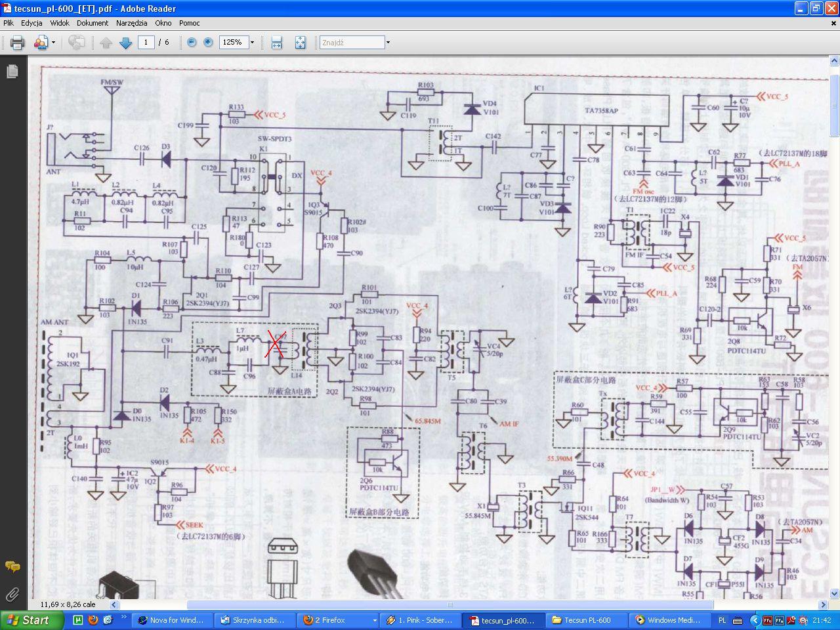Go to previous page with up arrow
Viewport: 840px width, 630px height.
point(106,43)
